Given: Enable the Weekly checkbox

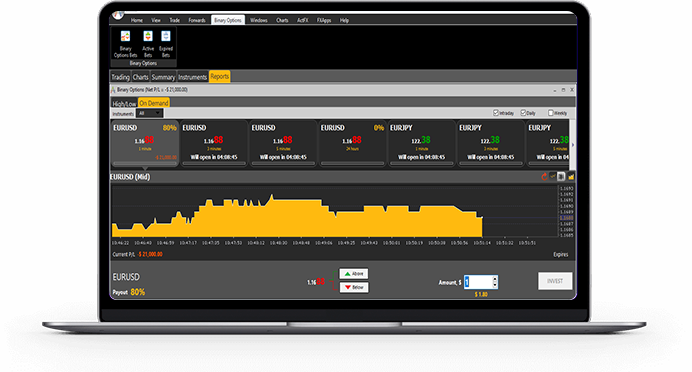Looking at the screenshot, I should (550, 113).
